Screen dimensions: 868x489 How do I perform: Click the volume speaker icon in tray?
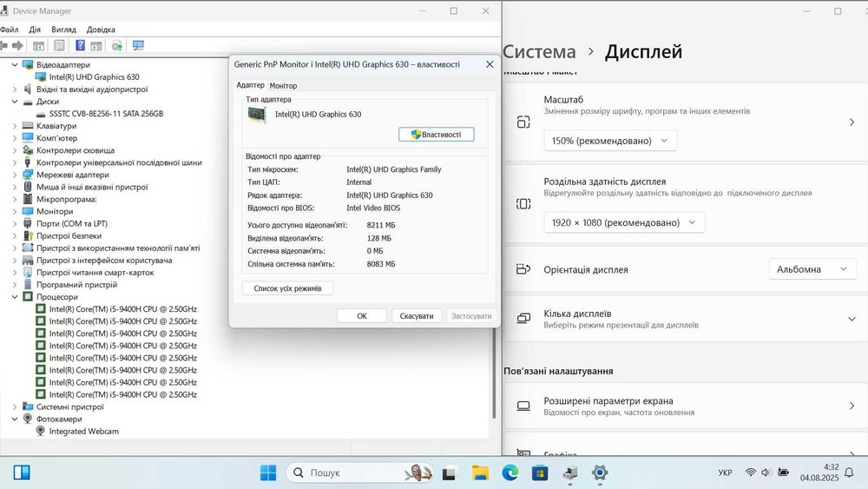[766, 472]
